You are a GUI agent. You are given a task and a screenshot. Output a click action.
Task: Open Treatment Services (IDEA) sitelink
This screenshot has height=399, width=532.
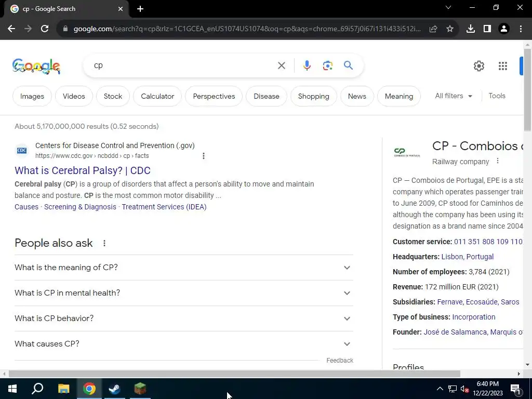(164, 207)
